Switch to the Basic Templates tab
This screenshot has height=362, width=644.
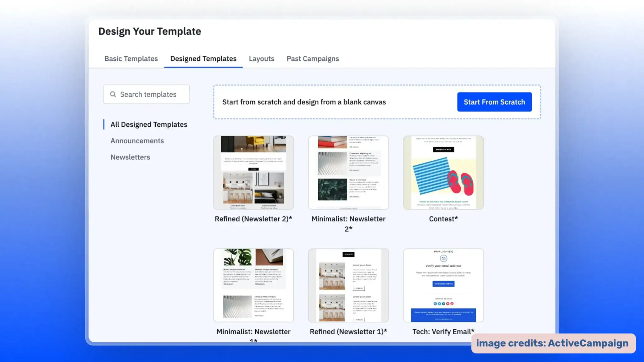click(131, 59)
